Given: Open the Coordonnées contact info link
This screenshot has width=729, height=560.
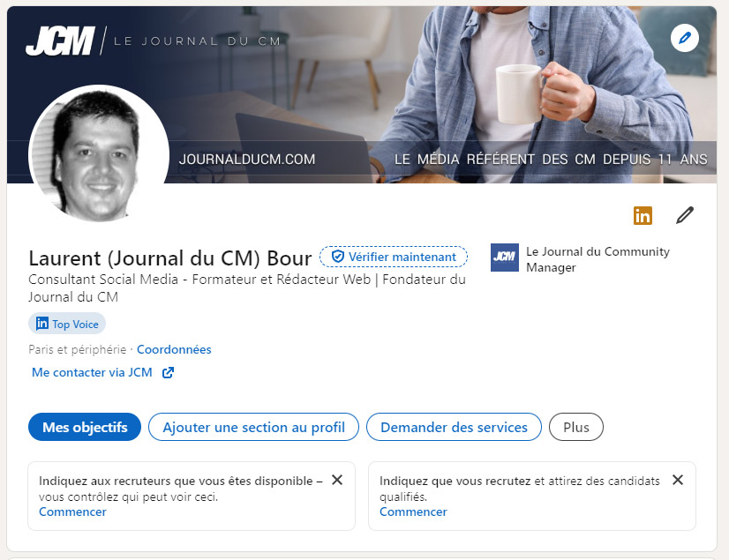Looking at the screenshot, I should [174, 349].
